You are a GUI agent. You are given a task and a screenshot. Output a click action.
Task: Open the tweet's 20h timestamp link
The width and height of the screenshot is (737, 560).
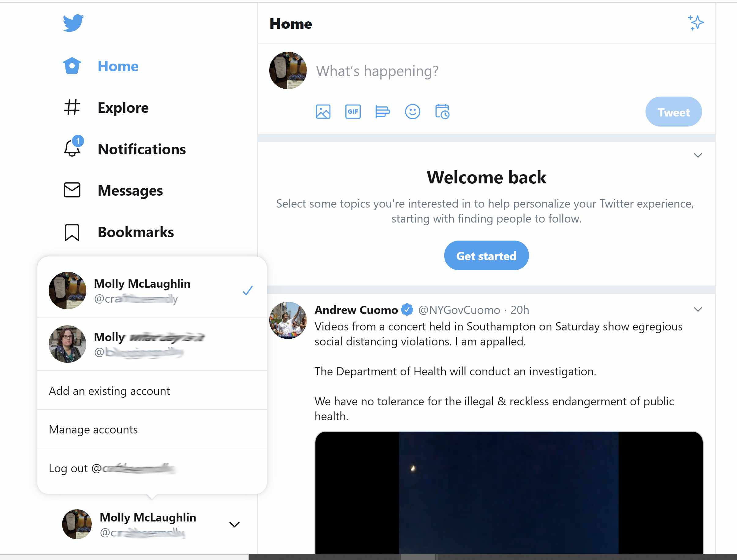point(519,310)
